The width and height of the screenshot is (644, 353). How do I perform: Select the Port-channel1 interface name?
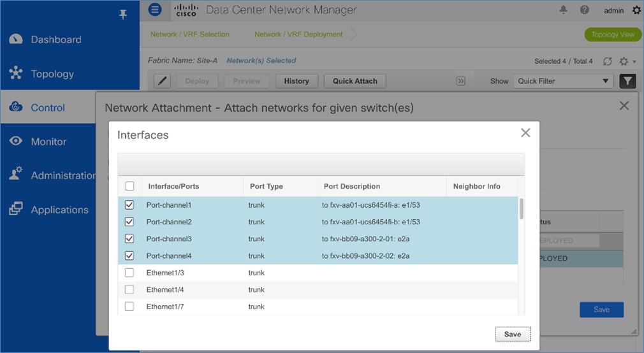pos(169,205)
